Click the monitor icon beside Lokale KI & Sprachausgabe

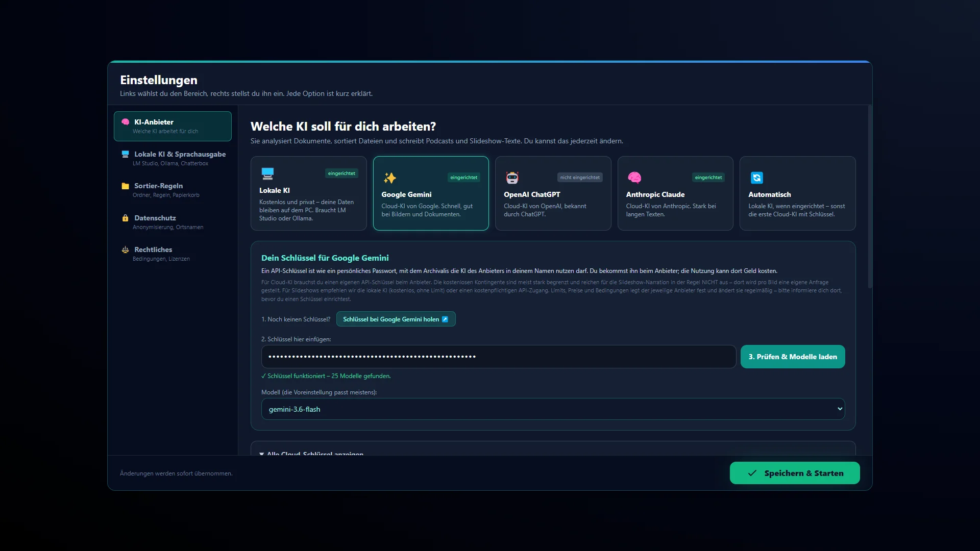tap(125, 154)
